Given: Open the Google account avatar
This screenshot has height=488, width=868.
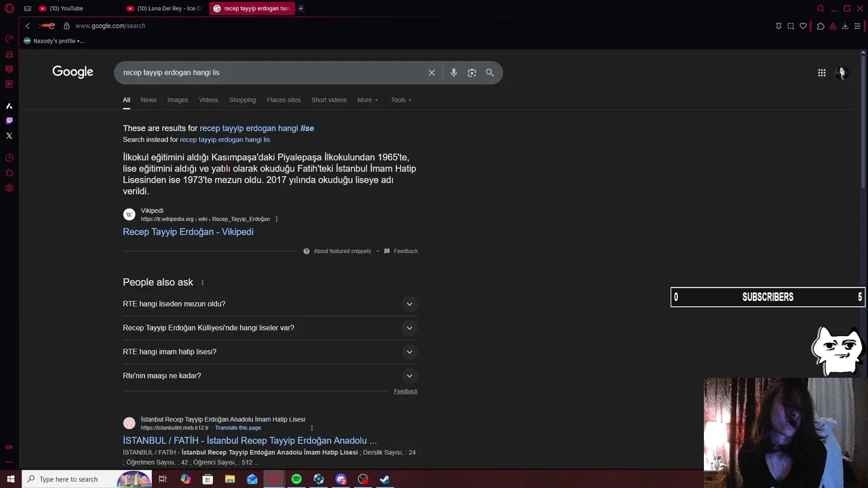Looking at the screenshot, I should [842, 73].
